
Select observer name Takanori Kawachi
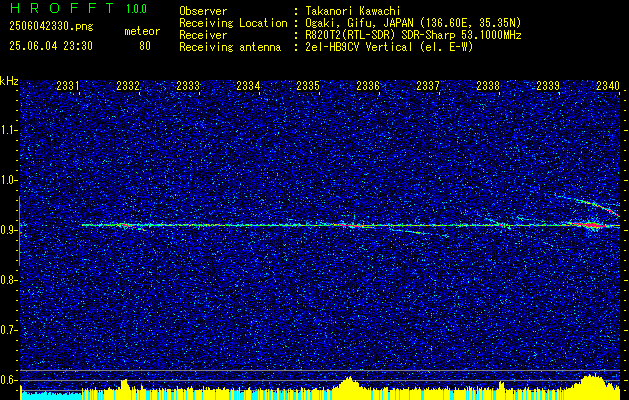[353, 11]
